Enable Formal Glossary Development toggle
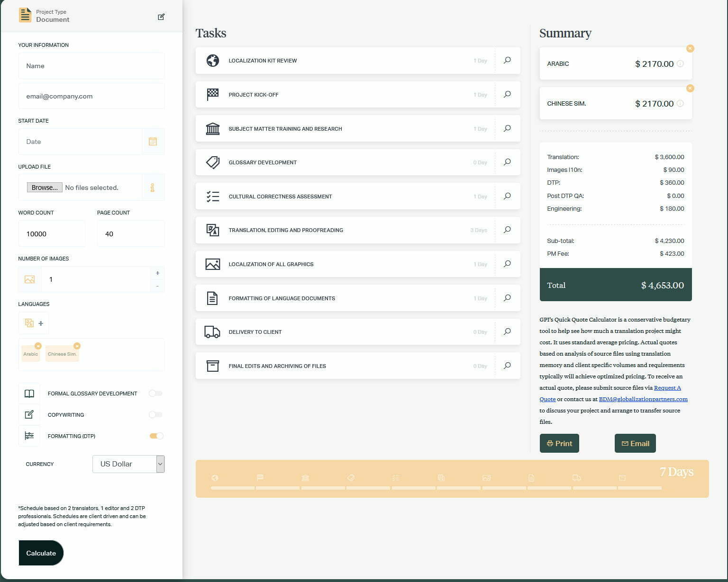The height and width of the screenshot is (582, 728). click(x=155, y=394)
